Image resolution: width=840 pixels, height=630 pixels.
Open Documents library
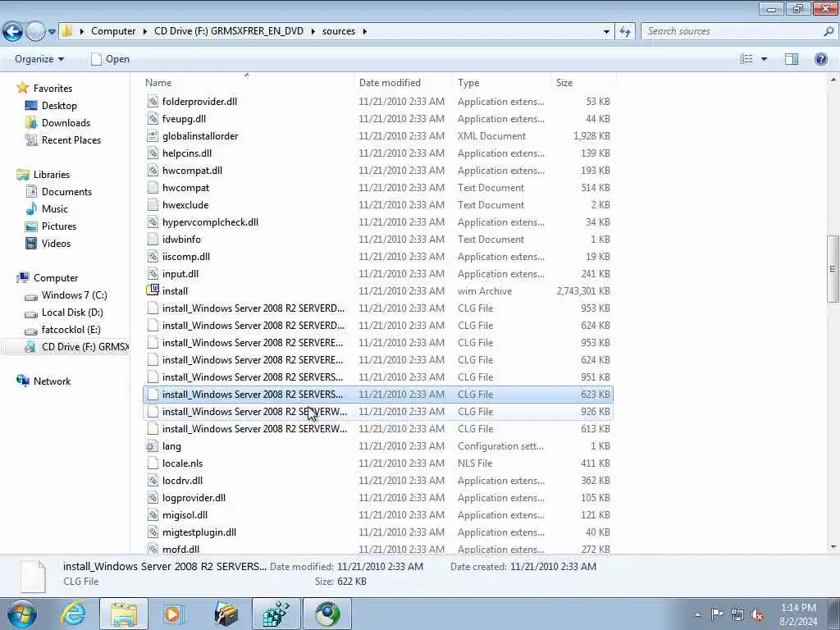(x=66, y=192)
